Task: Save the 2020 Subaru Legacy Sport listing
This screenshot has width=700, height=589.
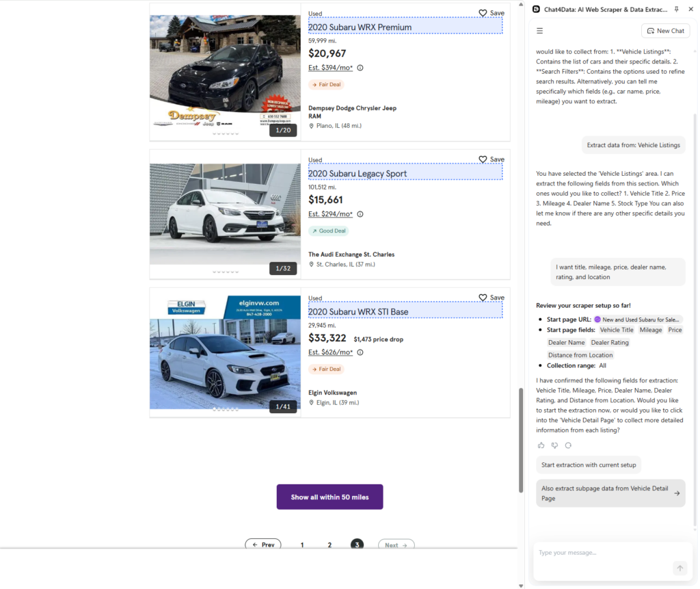Action: 491,159
